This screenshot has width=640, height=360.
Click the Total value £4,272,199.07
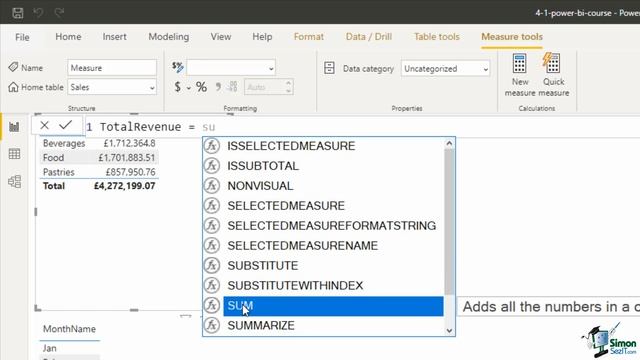click(124, 186)
